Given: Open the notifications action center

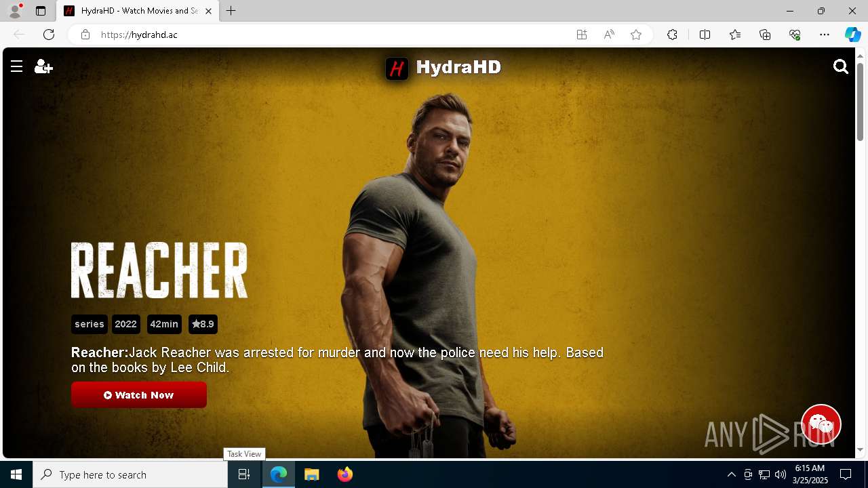Looking at the screenshot, I should coord(846,474).
